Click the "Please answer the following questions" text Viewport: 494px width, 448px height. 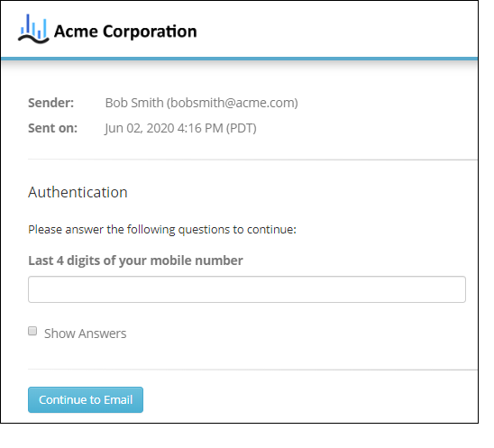coord(162,230)
